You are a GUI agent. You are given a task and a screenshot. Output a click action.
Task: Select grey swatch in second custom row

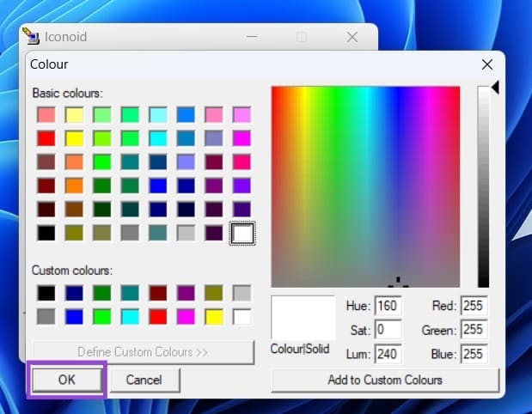click(46, 317)
